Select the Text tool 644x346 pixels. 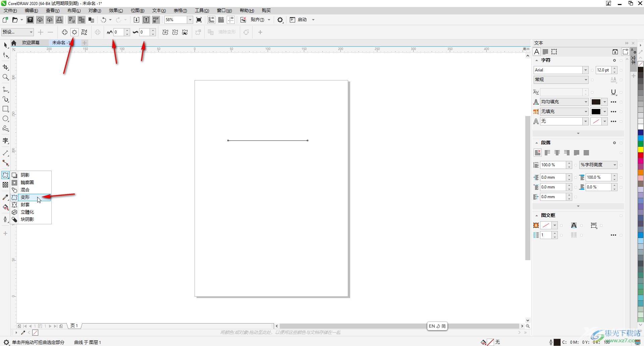coord(5,141)
